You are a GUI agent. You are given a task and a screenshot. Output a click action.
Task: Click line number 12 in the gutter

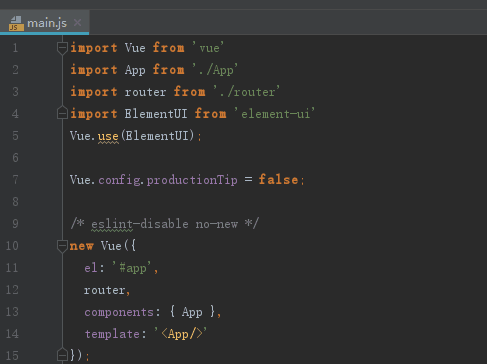pos(12,290)
